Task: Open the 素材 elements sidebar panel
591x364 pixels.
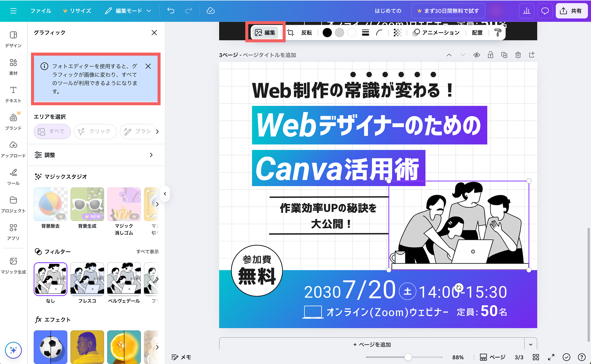Action: point(13,66)
